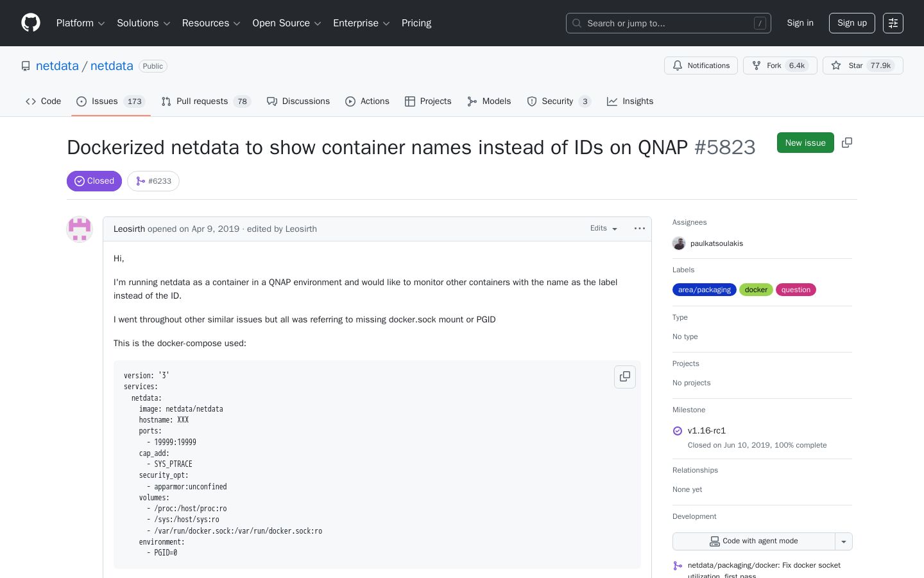Expand the agent mode options arrow
The width and height of the screenshot is (924, 578).
coord(844,541)
